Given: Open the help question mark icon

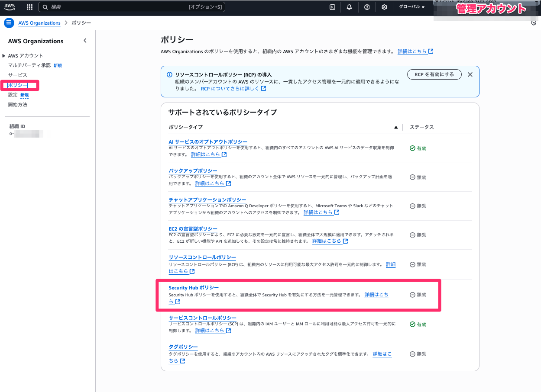Looking at the screenshot, I should point(367,7).
